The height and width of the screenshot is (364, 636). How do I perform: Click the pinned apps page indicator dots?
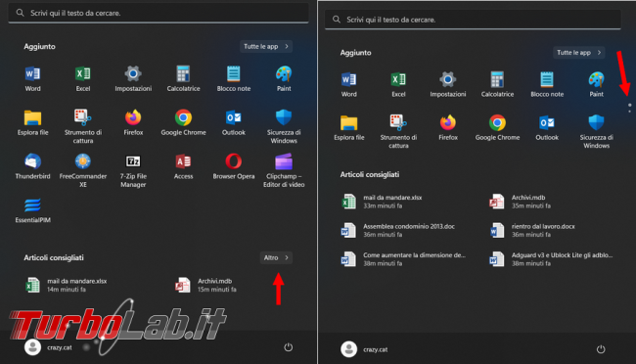[x=629, y=108]
